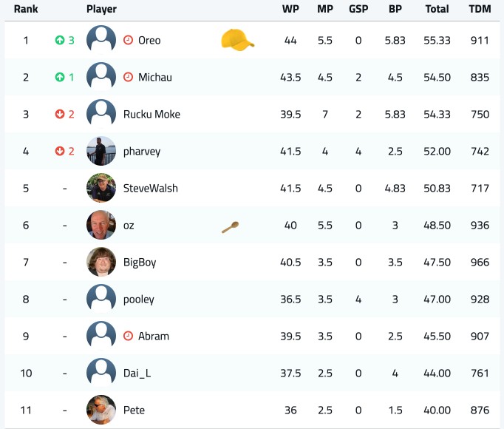
Task: Click red down arrow in Rucku Moke's row
Action: point(59,114)
